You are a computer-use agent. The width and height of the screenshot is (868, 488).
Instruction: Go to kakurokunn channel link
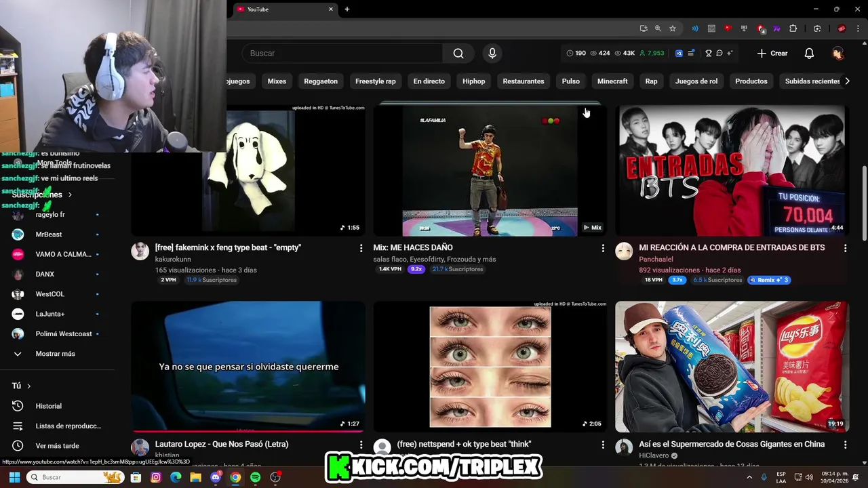(x=173, y=259)
